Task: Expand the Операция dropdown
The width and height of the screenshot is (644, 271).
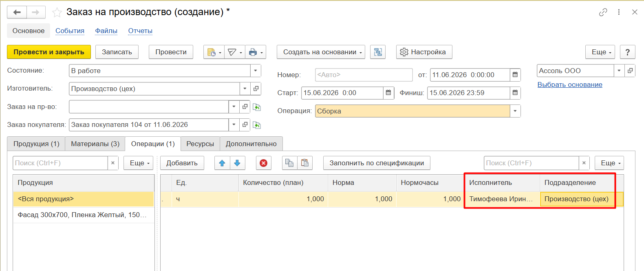Action: (515, 111)
